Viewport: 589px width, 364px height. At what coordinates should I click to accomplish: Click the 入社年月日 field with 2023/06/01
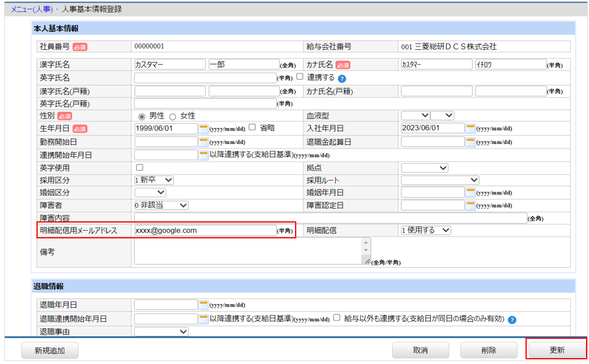point(433,129)
